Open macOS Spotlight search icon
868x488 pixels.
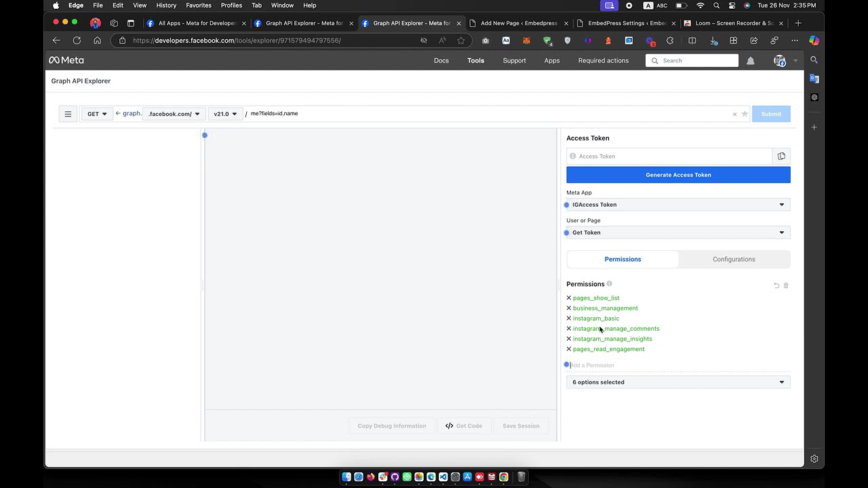click(x=716, y=5)
